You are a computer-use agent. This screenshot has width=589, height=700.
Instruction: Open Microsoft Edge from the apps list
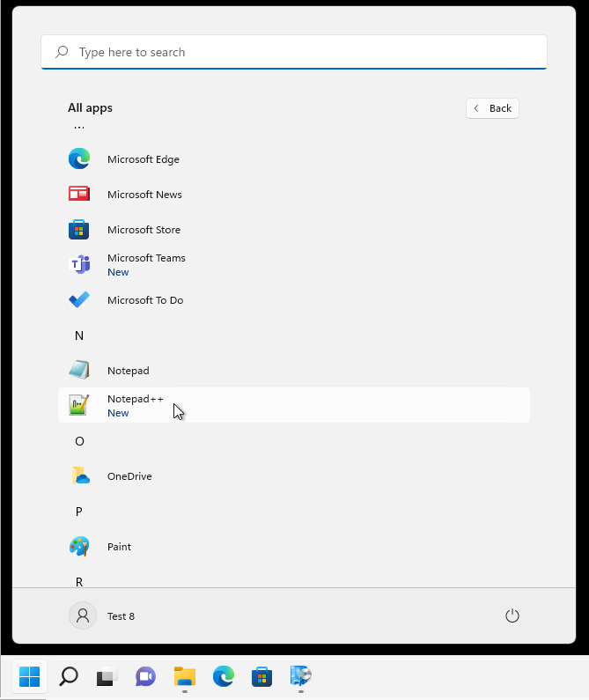(143, 159)
